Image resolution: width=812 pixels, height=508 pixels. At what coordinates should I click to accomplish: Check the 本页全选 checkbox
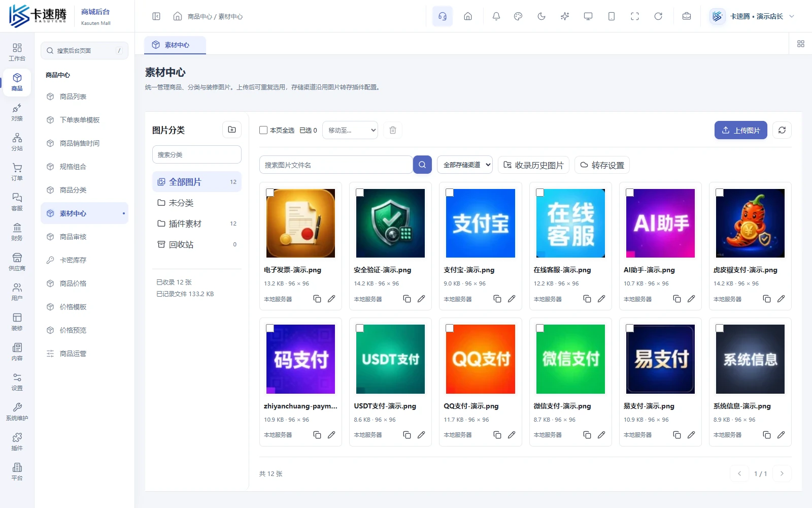(263, 130)
